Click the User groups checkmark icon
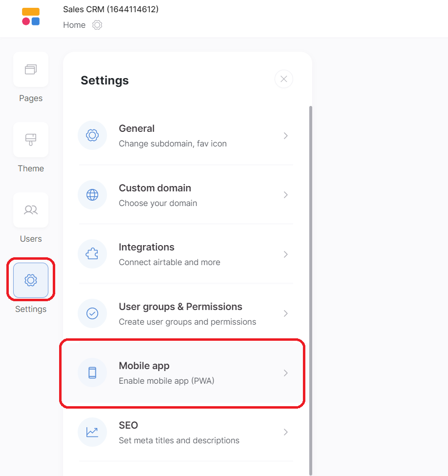 click(x=92, y=313)
